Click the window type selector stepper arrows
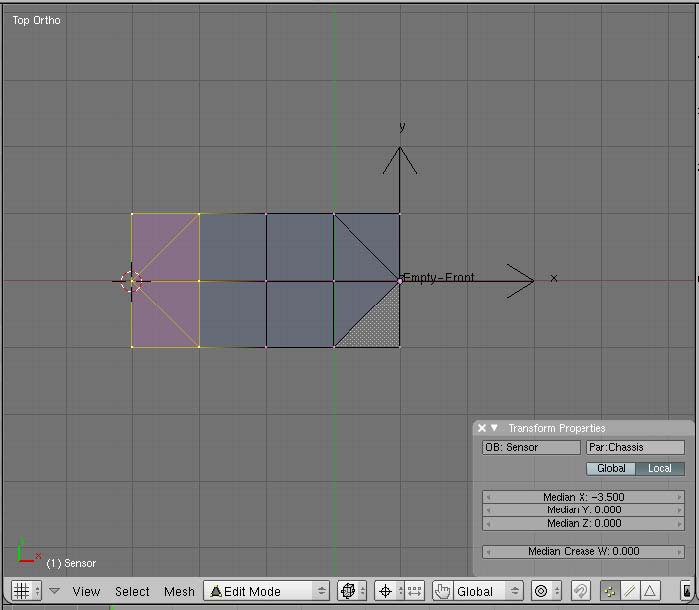 coord(37,591)
